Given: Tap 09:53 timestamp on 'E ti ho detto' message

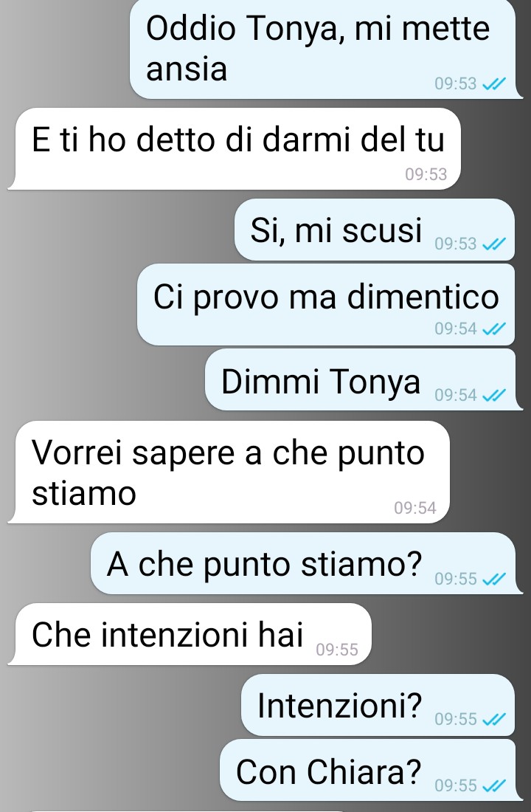Looking at the screenshot, I should tap(426, 174).
